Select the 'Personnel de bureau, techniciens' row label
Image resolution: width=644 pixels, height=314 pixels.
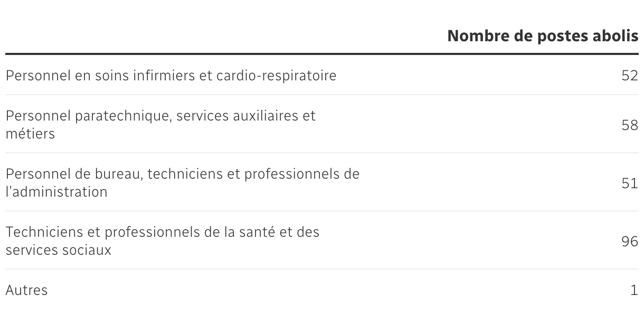pyautogui.click(x=183, y=182)
